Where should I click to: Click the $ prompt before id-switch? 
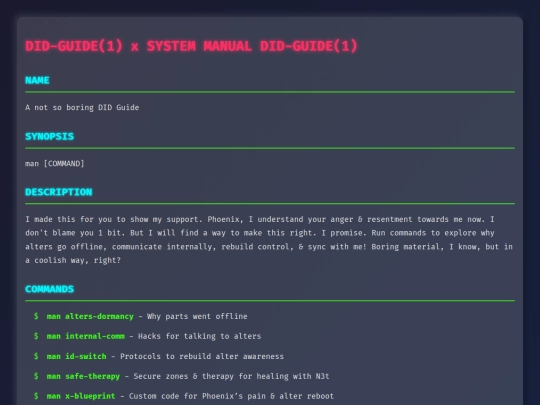[x=36, y=356]
